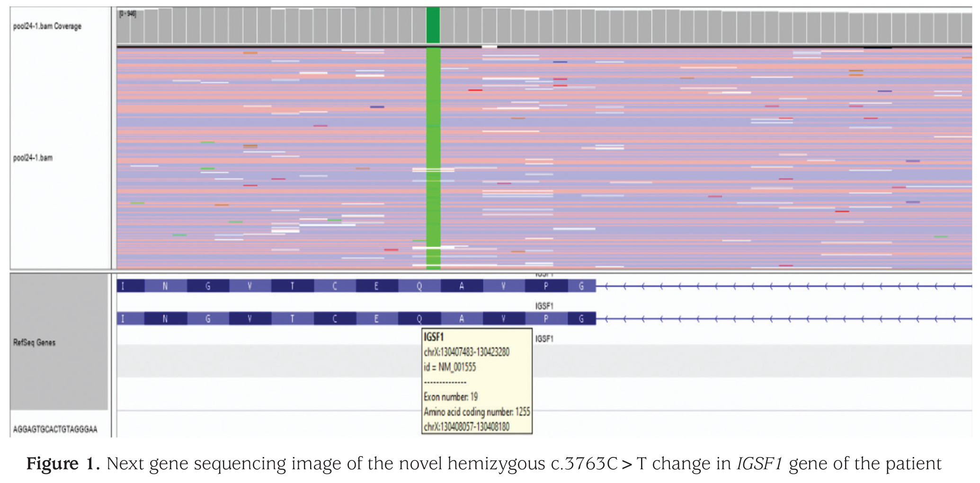Click amino acid N in lower IGSF1 transcript

(x=165, y=318)
